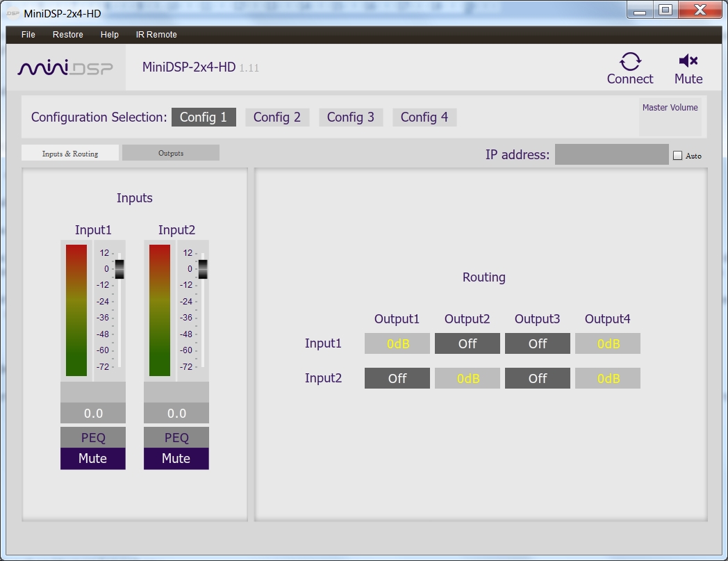Screen dimensions: 728x561
Task: Select Config 2
Action: (277, 117)
